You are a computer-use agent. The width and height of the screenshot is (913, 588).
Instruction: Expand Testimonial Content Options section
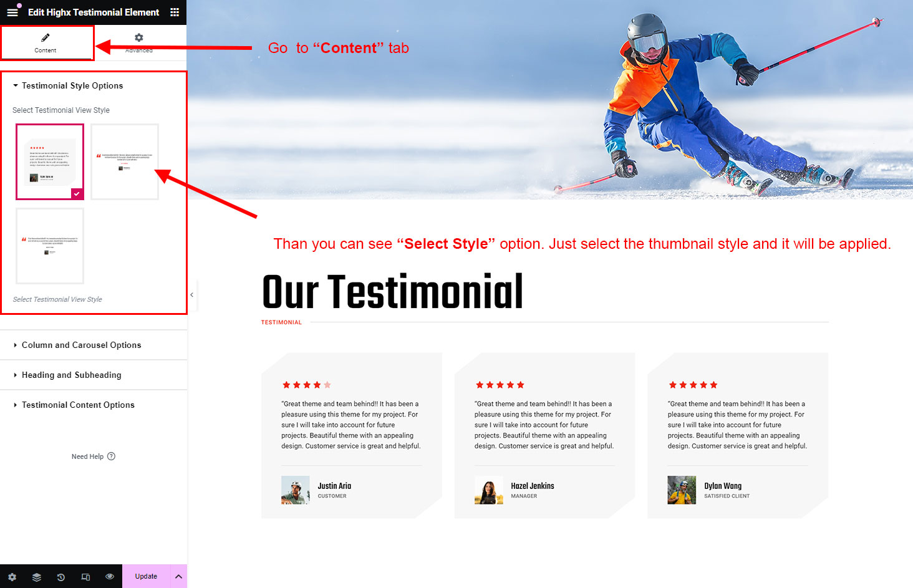point(78,405)
